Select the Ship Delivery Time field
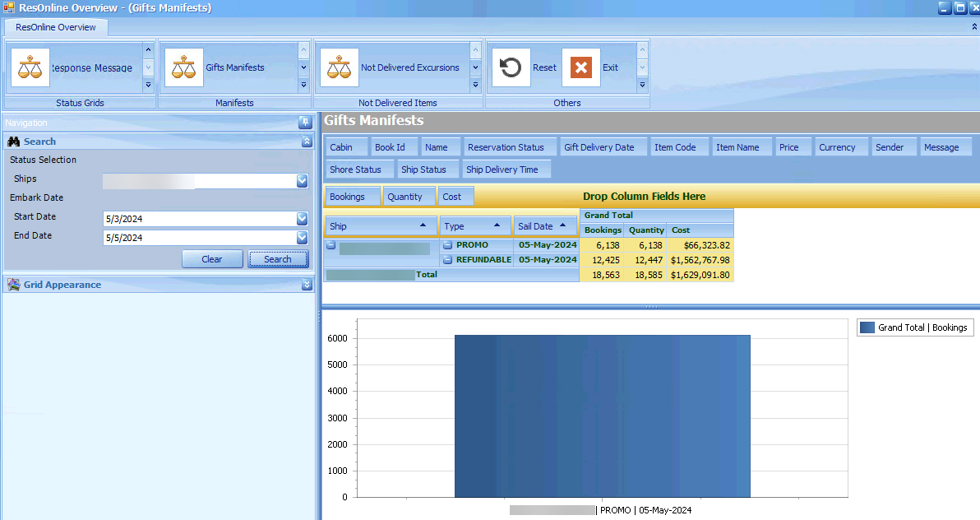980x520 pixels. point(506,169)
